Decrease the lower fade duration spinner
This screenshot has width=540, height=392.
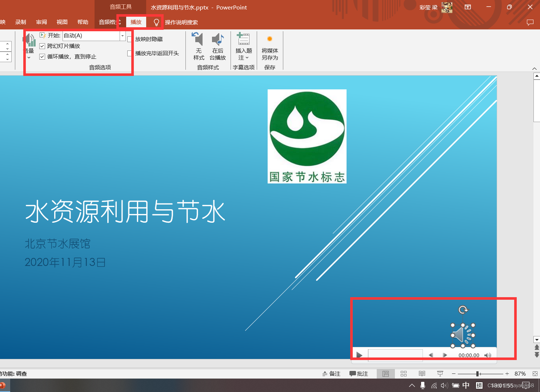click(7, 59)
